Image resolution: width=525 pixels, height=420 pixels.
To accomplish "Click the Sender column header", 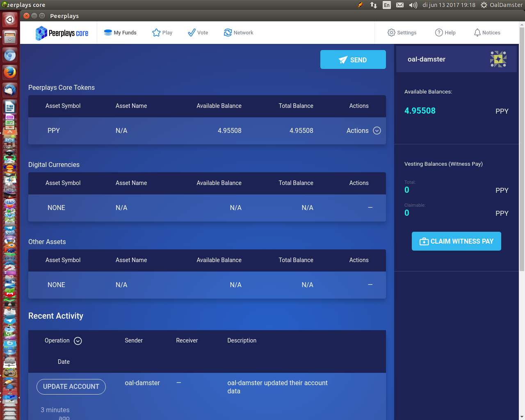I will pyautogui.click(x=134, y=340).
